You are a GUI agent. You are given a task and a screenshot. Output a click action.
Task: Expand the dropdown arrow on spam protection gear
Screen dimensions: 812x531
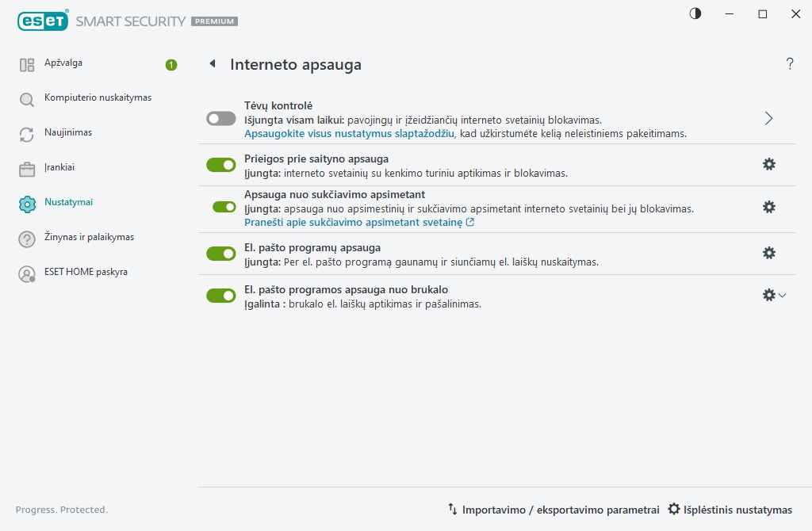click(782, 295)
